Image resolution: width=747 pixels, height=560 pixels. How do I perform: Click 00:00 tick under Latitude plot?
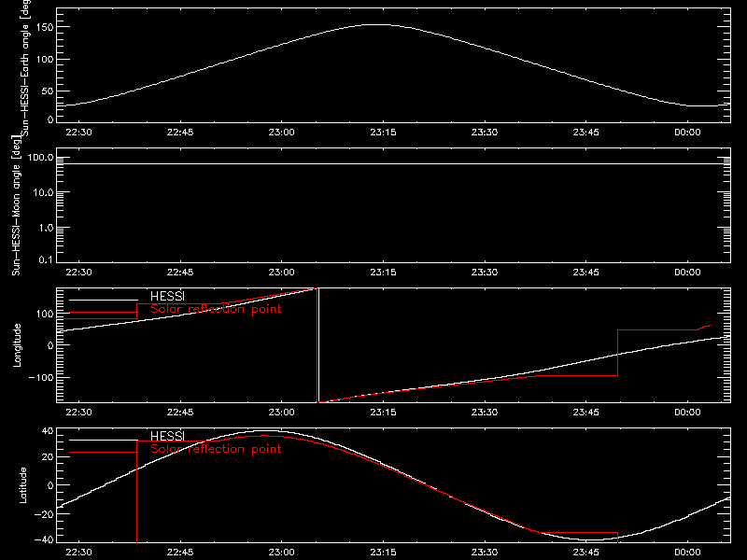point(687,552)
